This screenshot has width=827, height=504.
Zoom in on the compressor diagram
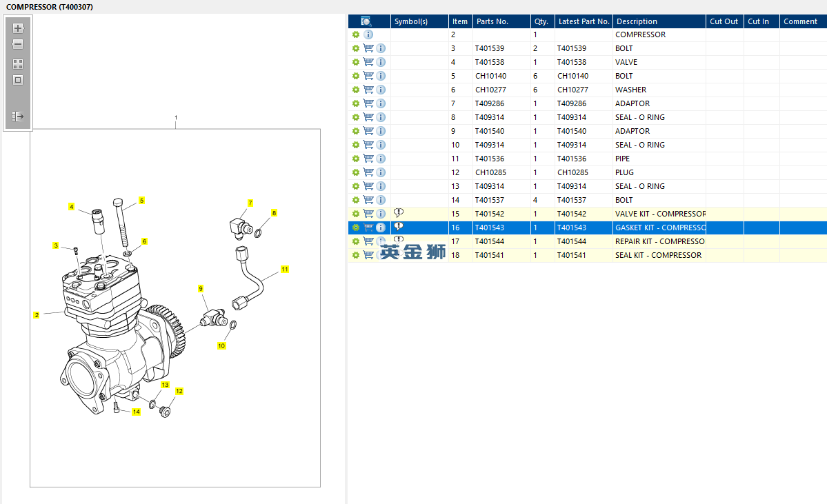[x=18, y=28]
